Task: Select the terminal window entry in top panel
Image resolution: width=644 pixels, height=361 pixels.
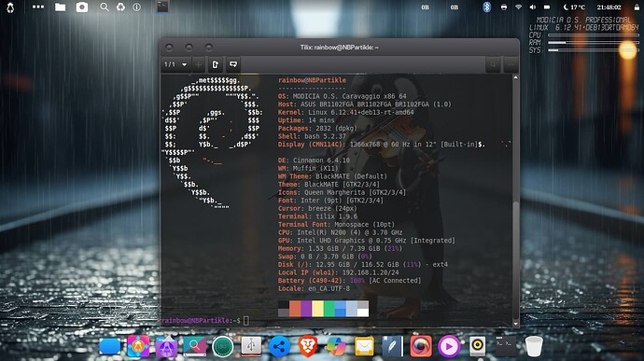Action: click(x=162, y=7)
